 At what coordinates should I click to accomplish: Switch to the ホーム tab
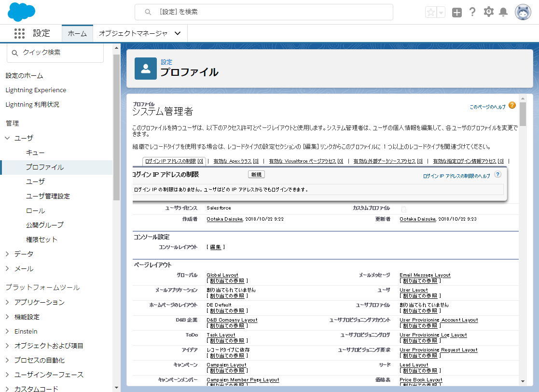coord(77,33)
